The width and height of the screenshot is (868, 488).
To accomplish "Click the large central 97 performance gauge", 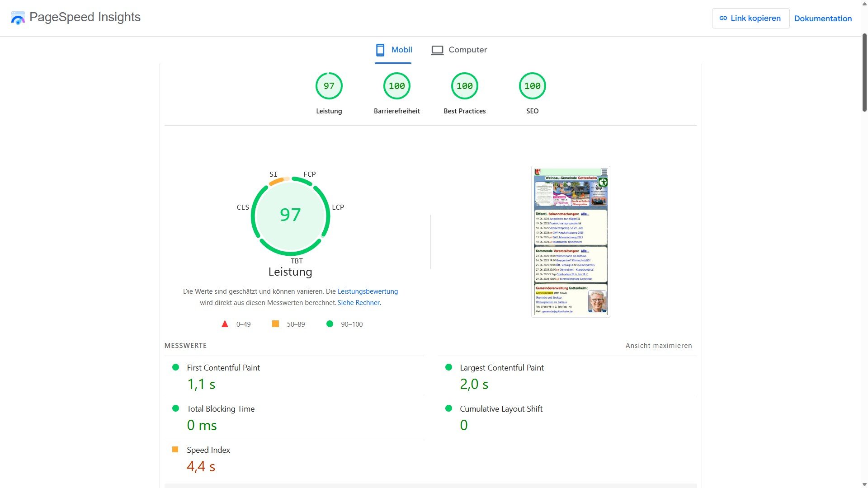I will [290, 215].
